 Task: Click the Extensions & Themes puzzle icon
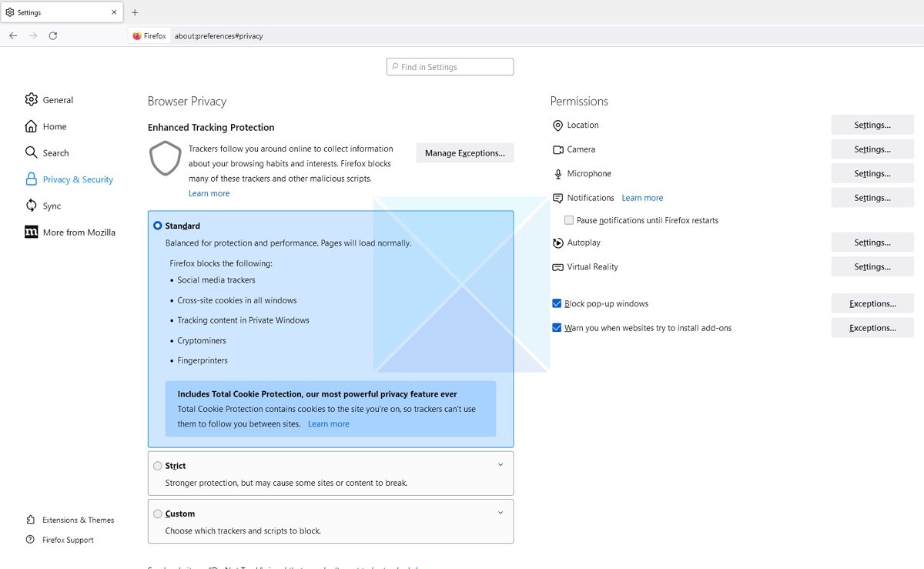click(x=30, y=520)
